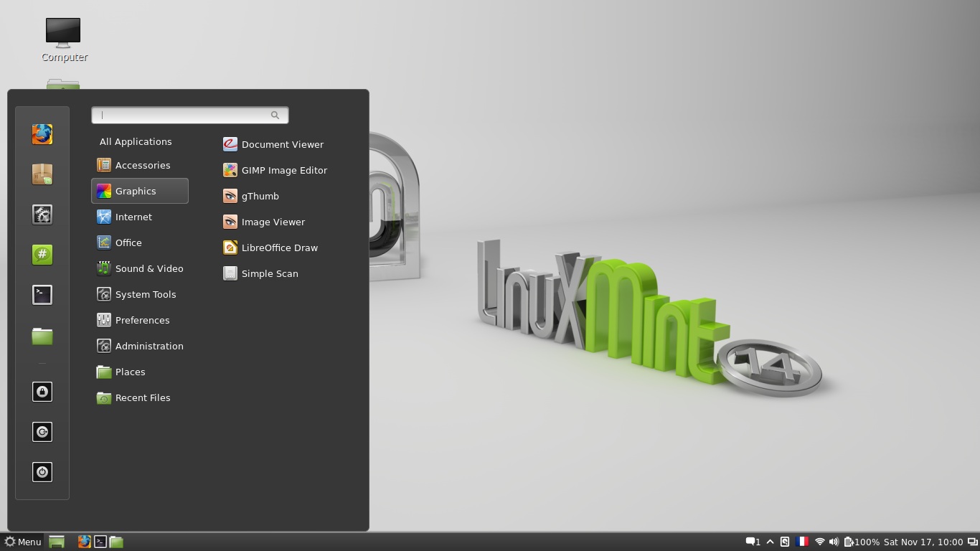The height and width of the screenshot is (551, 980).
Task: Launch Document Viewer
Action: click(x=273, y=144)
